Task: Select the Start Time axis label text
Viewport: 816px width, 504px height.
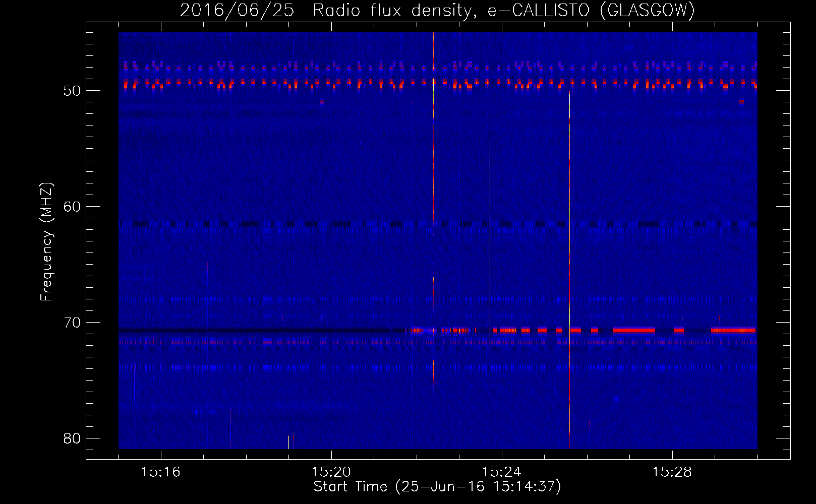Action: 437,487
